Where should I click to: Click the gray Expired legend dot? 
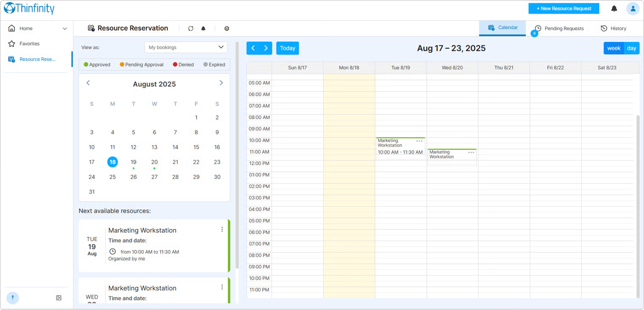(205, 65)
